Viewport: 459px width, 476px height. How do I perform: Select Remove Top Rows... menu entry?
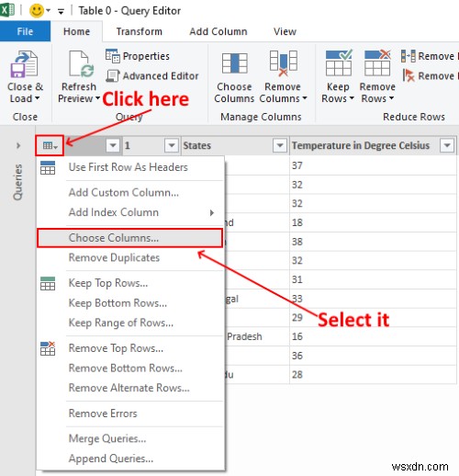click(130, 348)
